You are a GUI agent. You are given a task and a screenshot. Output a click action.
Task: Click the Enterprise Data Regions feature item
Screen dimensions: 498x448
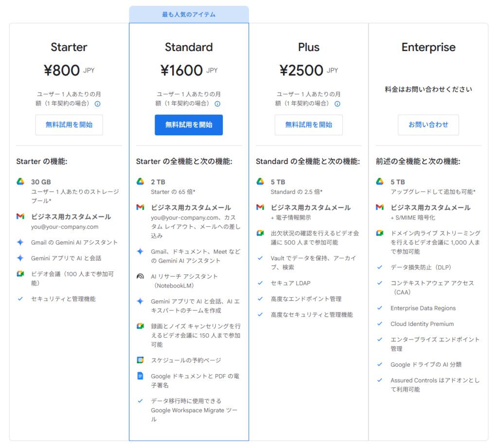(423, 308)
